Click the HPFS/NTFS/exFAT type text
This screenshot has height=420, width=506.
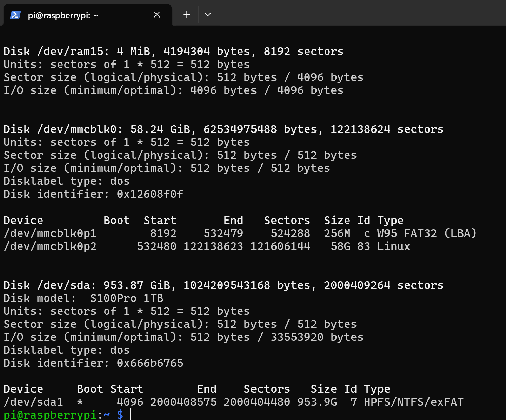point(413,402)
